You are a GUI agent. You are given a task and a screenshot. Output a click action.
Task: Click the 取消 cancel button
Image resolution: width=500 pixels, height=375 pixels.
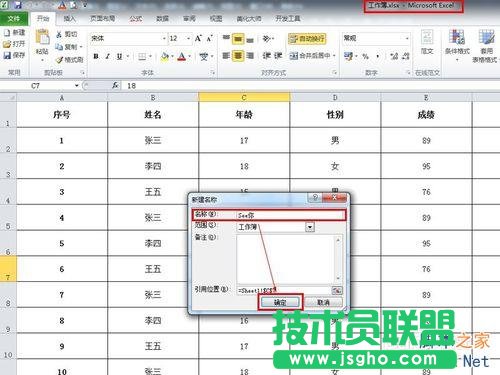323,302
